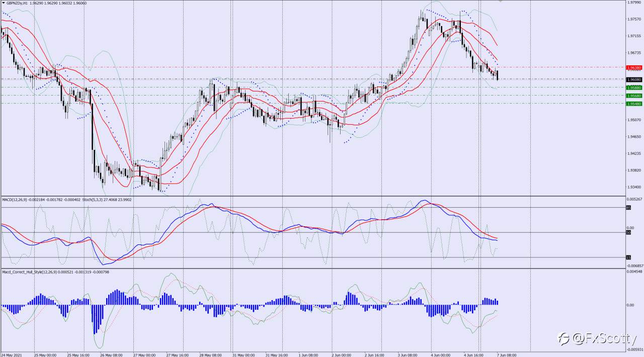Click the 25 May 00:00 time label
This screenshot has width=644, height=357.
pos(46,354)
